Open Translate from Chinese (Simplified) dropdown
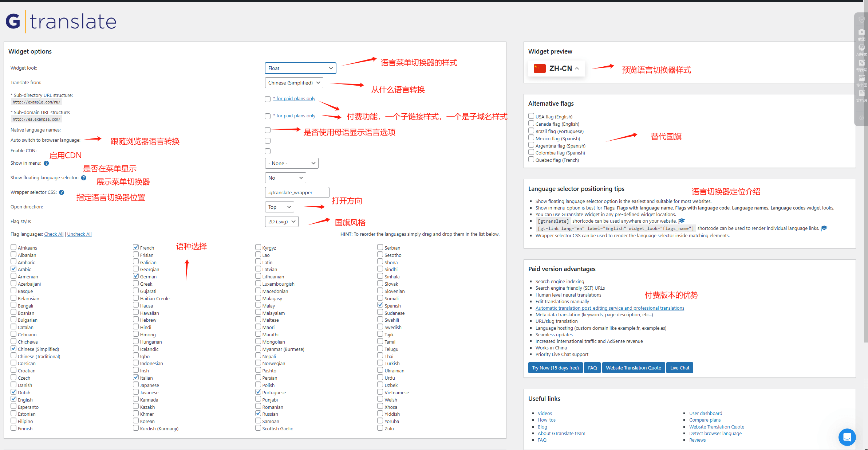Image resolution: width=868 pixels, height=450 pixels. tap(294, 83)
